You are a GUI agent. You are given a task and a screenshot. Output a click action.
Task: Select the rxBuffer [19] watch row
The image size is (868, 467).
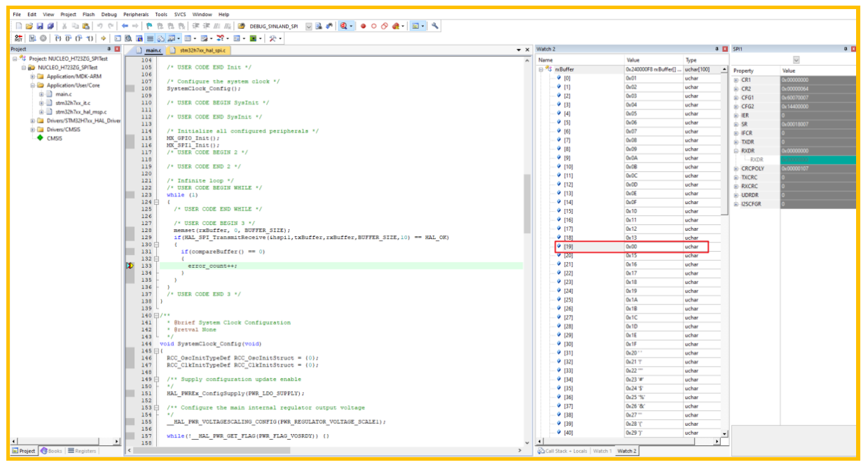[x=631, y=247]
